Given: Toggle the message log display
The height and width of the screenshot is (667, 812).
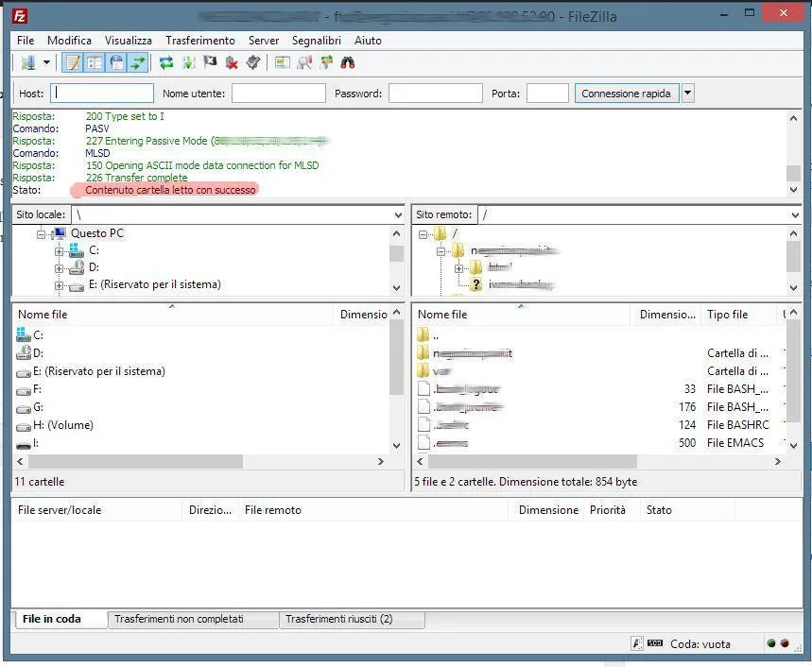Looking at the screenshot, I should (x=72, y=61).
